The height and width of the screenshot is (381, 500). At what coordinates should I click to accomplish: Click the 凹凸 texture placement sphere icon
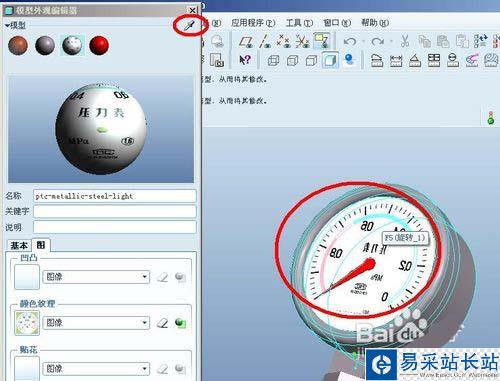pyautogui.click(x=180, y=277)
